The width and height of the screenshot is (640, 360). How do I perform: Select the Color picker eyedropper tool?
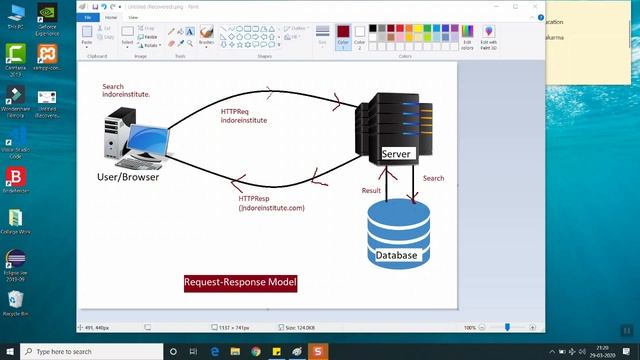click(x=180, y=43)
